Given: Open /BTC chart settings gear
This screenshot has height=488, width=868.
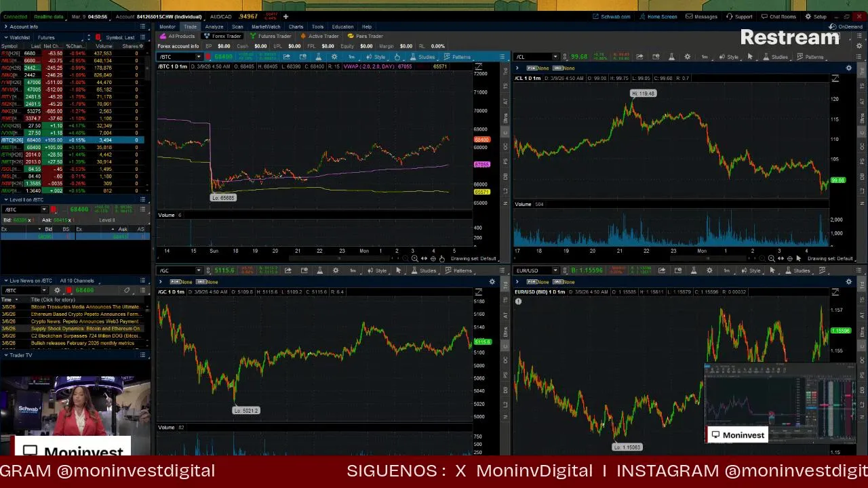Looking at the screenshot, I should pos(334,57).
